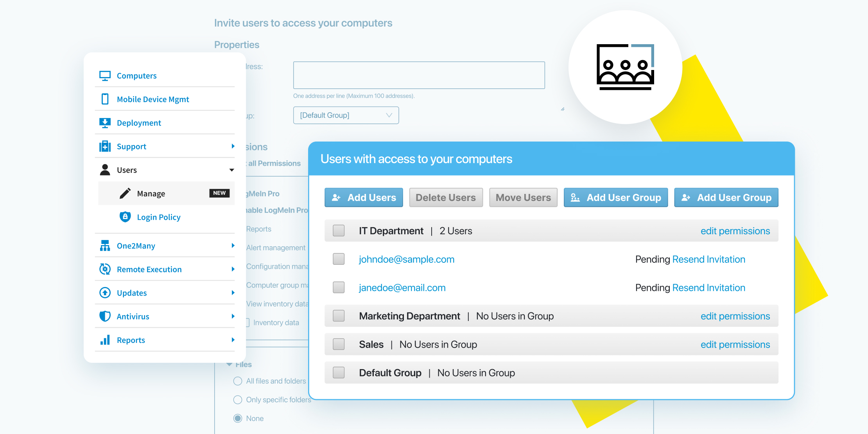Viewport: 868px width, 434px height.
Task: Open Deployment via its download icon
Action: (x=104, y=122)
